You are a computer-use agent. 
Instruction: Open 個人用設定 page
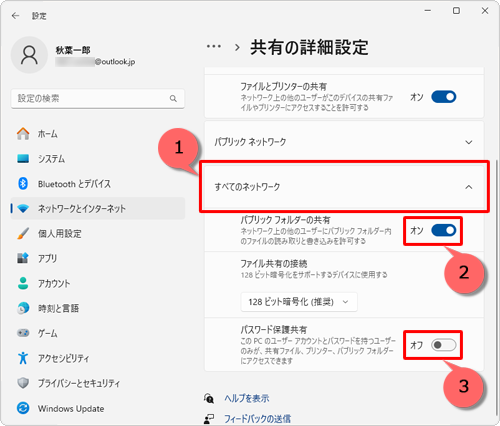click(x=98, y=233)
